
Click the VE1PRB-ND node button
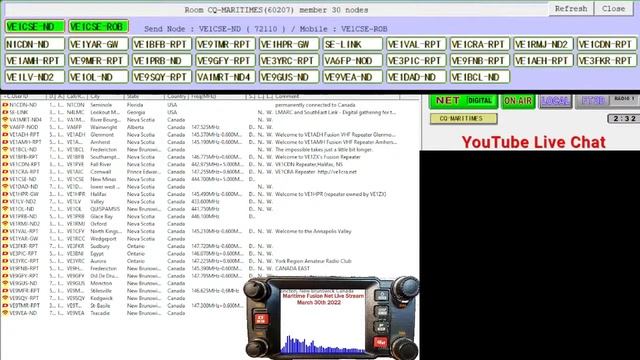pyautogui.click(x=162, y=60)
